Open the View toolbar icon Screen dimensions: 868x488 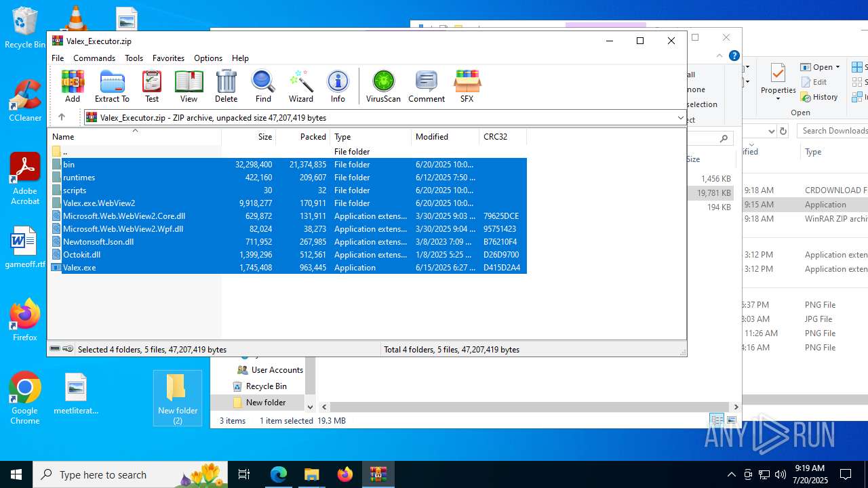189,86
